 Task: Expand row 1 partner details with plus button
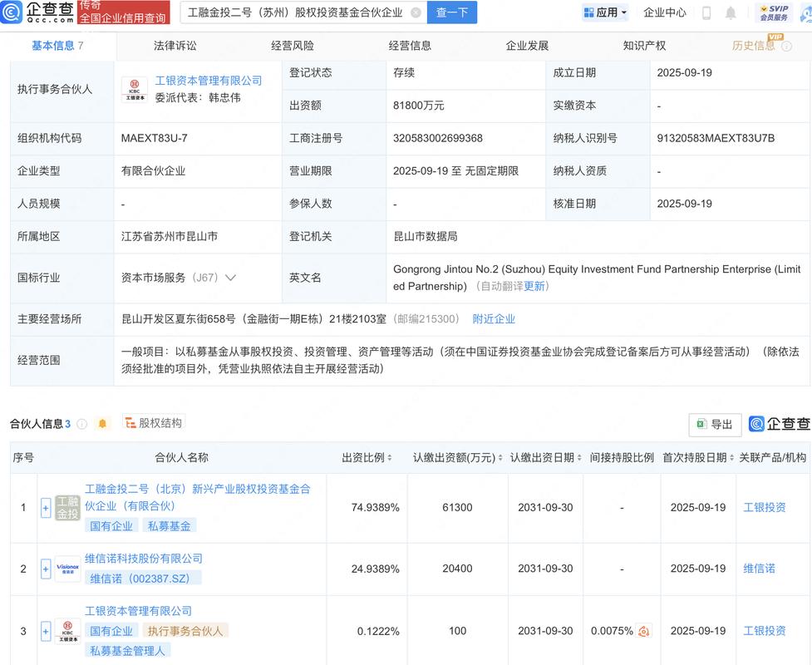point(46,507)
